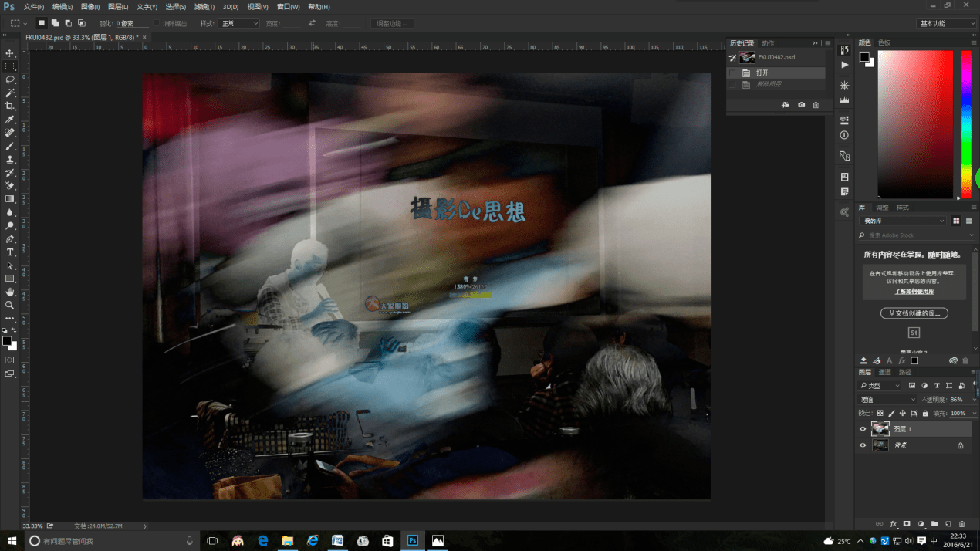Select the Crop tool

click(10, 106)
